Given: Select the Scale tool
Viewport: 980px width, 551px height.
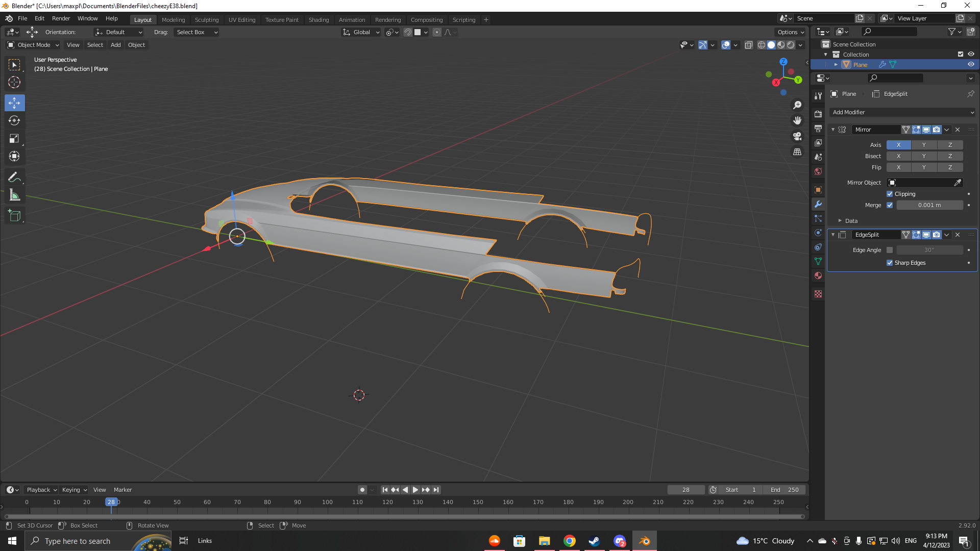Looking at the screenshot, I should (14, 139).
